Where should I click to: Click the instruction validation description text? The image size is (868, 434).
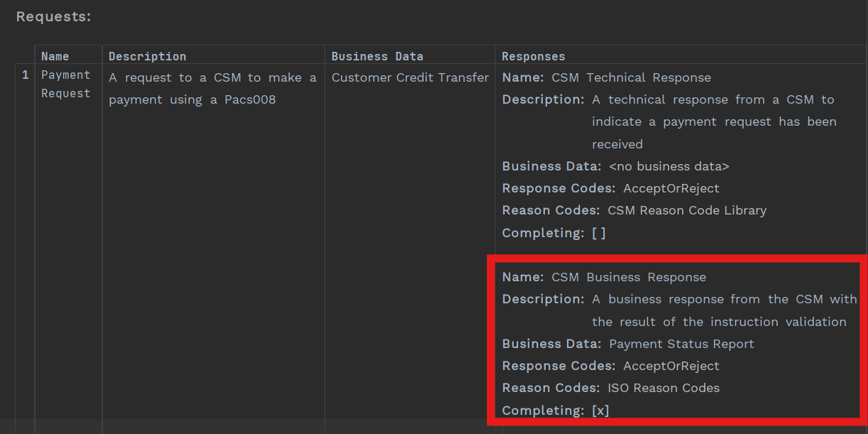coord(724,310)
